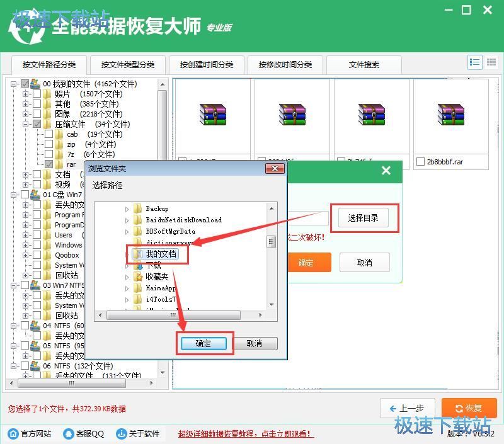Check the zip files checkbox
This screenshot has height=444, width=504.
49,144
